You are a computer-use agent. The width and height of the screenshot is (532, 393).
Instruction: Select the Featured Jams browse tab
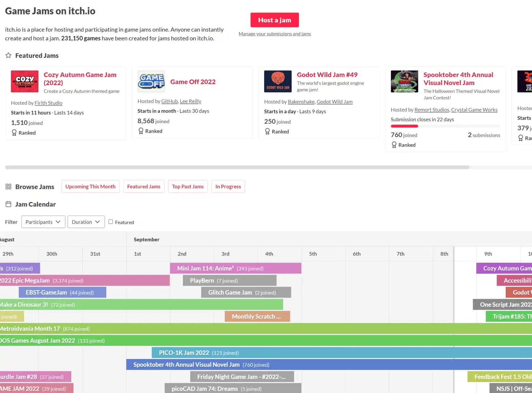click(x=144, y=186)
